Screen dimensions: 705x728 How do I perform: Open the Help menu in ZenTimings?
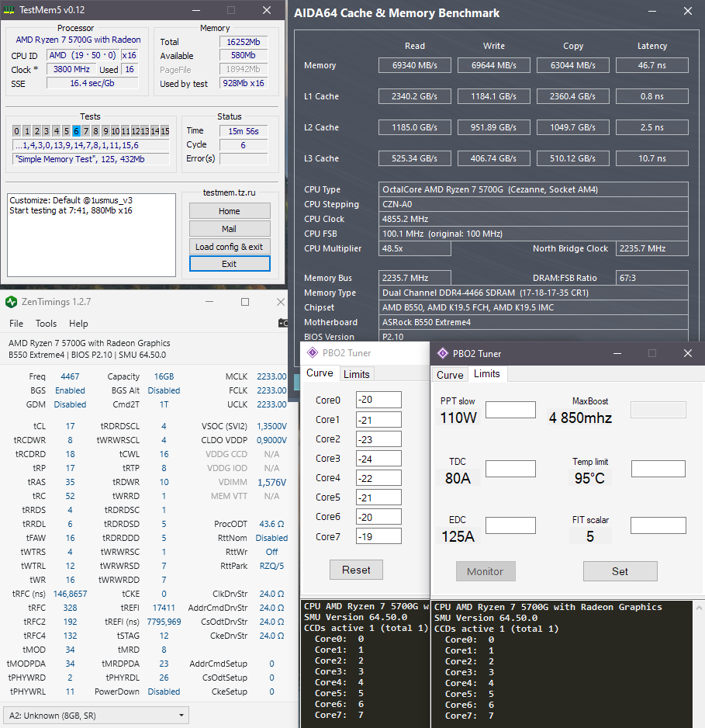click(78, 324)
